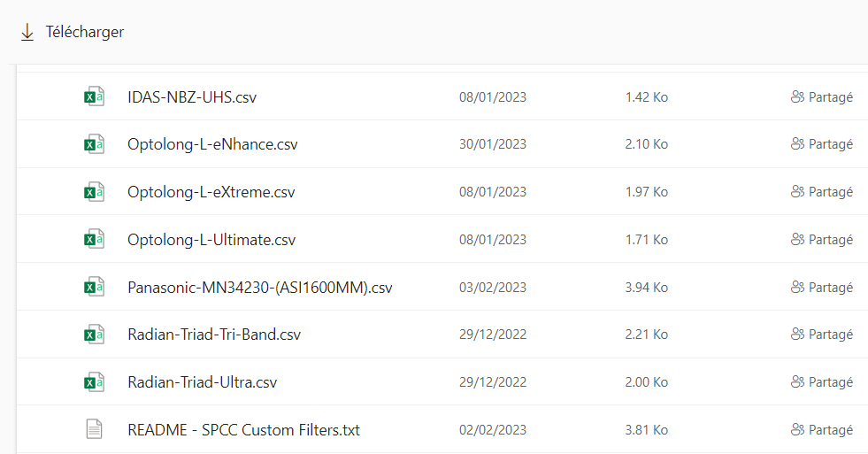Click date 29/12/2022 of Radian-Triad-Ultra
The width and height of the screenshot is (868, 454).
pos(493,382)
